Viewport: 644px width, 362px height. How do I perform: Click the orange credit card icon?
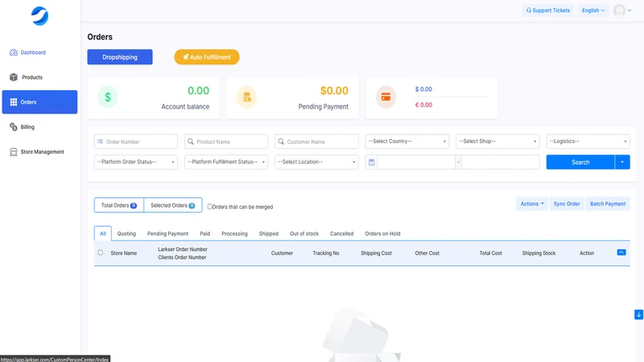point(386,97)
